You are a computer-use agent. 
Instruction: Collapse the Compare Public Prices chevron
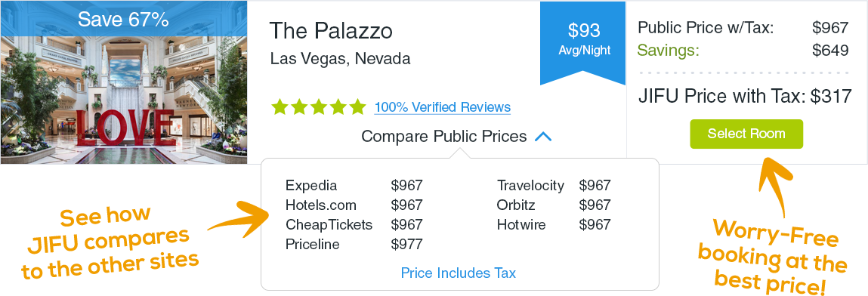[x=543, y=136]
